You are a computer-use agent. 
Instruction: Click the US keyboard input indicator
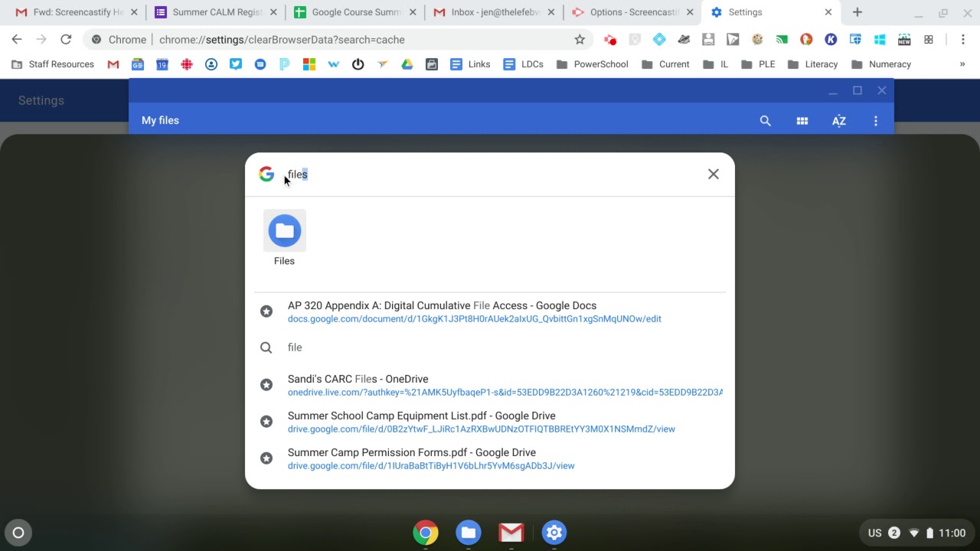[874, 533]
